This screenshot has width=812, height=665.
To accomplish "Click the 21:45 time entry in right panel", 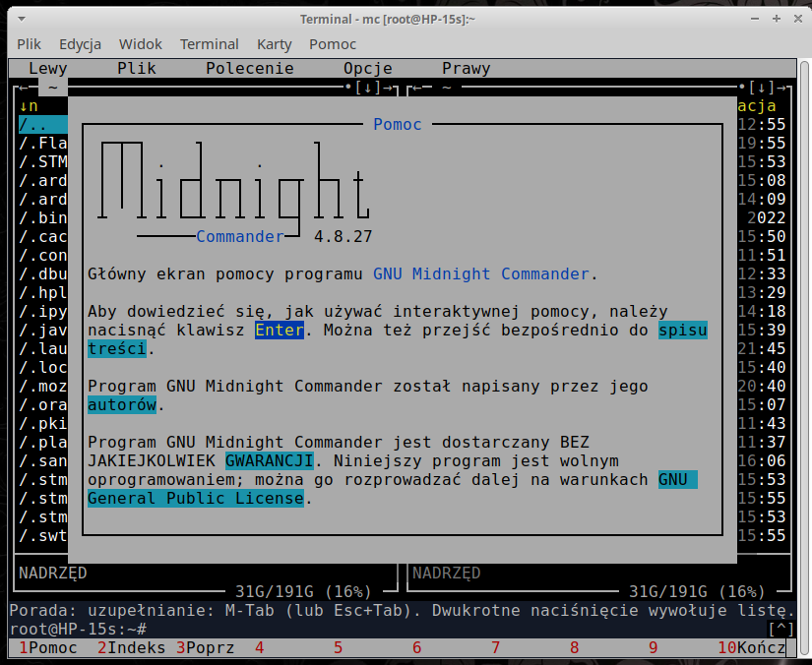I will tap(761, 348).
